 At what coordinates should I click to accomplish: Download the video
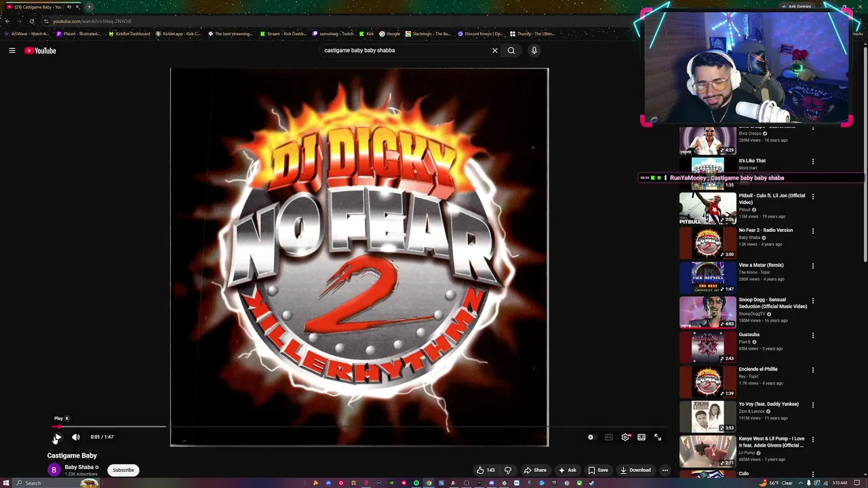(635, 470)
